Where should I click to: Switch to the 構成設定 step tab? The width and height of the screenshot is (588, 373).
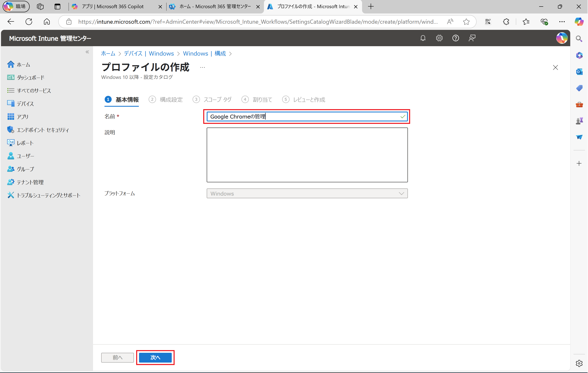pyautogui.click(x=171, y=100)
